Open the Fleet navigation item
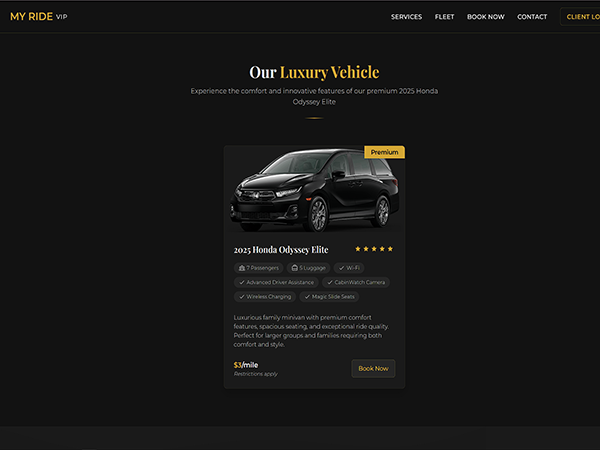Viewport: 600px width, 450px height. 444,17
